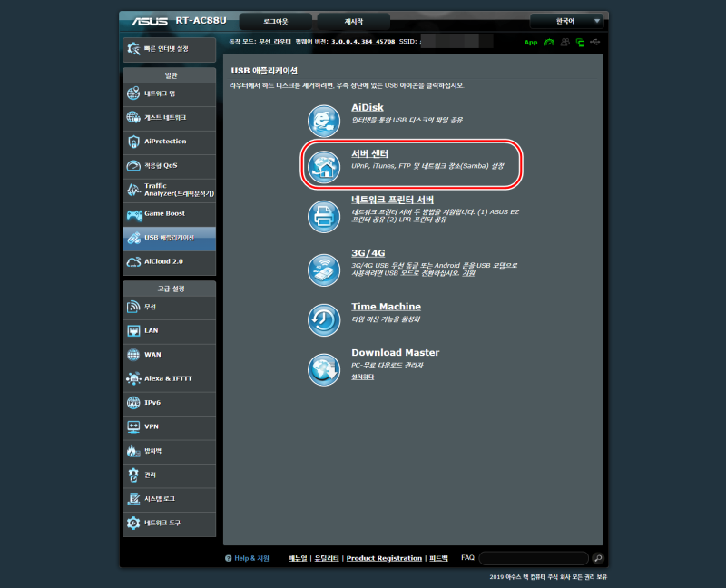Click the feedback link in footer
Screen dimensions: 726x588
point(438,558)
